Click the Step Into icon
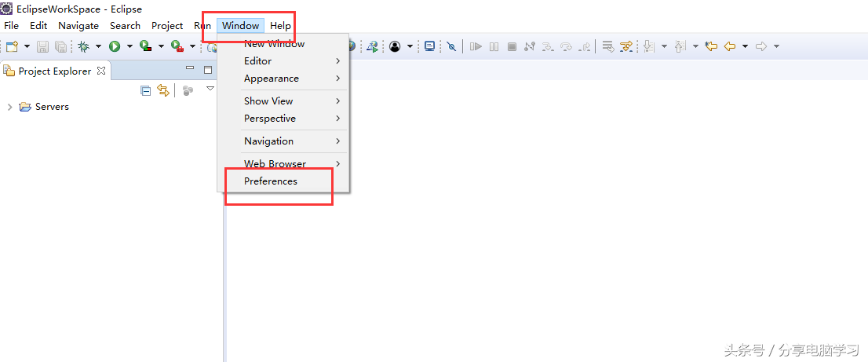868x362 pixels. [548, 46]
